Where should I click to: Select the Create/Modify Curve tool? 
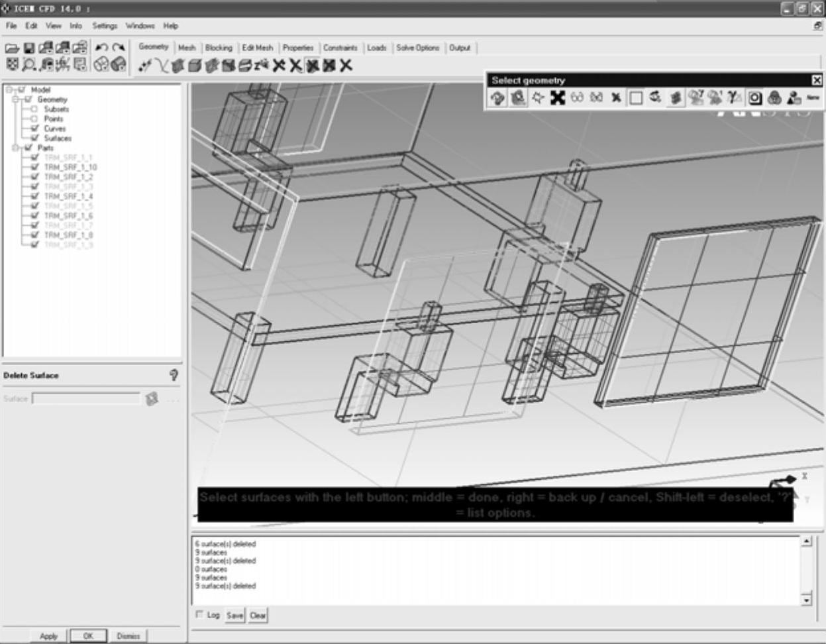click(161, 66)
